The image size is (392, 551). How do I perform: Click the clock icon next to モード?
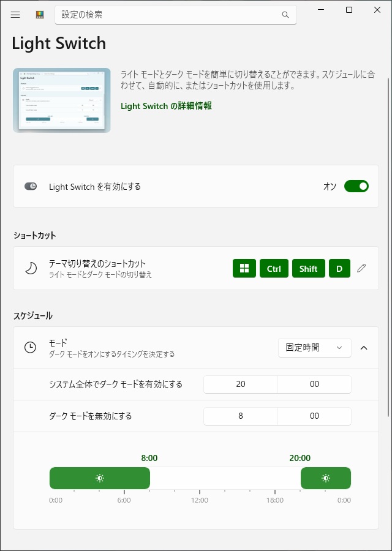click(x=30, y=348)
